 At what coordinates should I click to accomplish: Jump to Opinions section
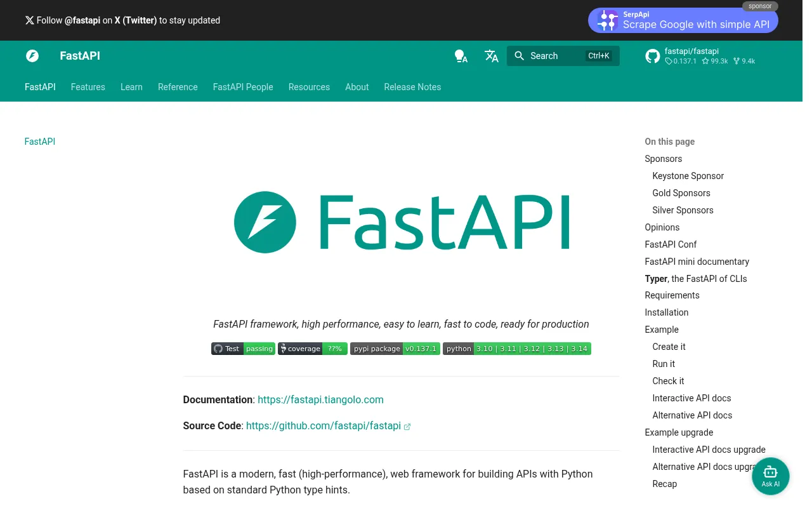pos(662,227)
